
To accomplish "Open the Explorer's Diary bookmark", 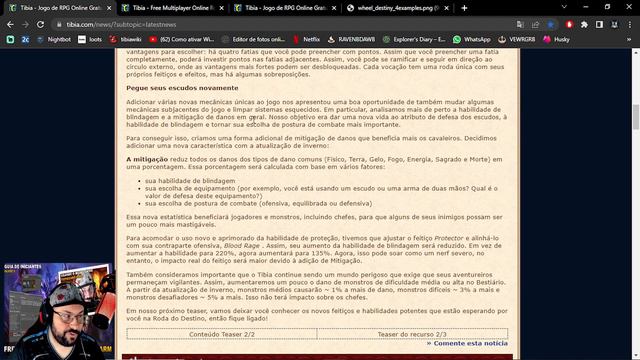I will (414, 39).
